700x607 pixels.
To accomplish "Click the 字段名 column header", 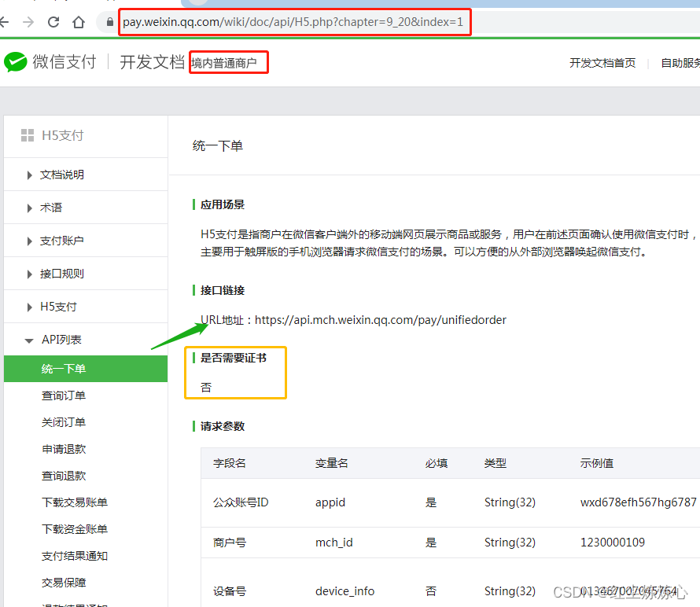I will click(230, 463).
